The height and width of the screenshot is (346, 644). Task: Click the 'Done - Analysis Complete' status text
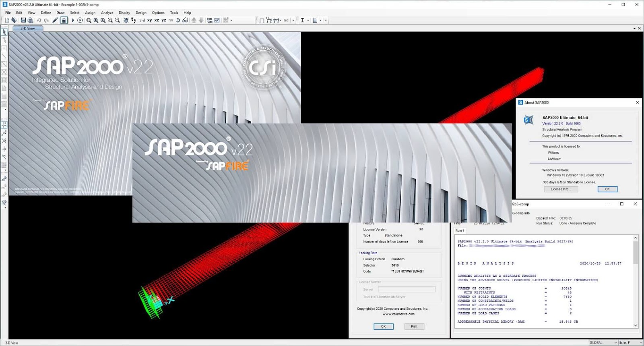(x=578, y=223)
